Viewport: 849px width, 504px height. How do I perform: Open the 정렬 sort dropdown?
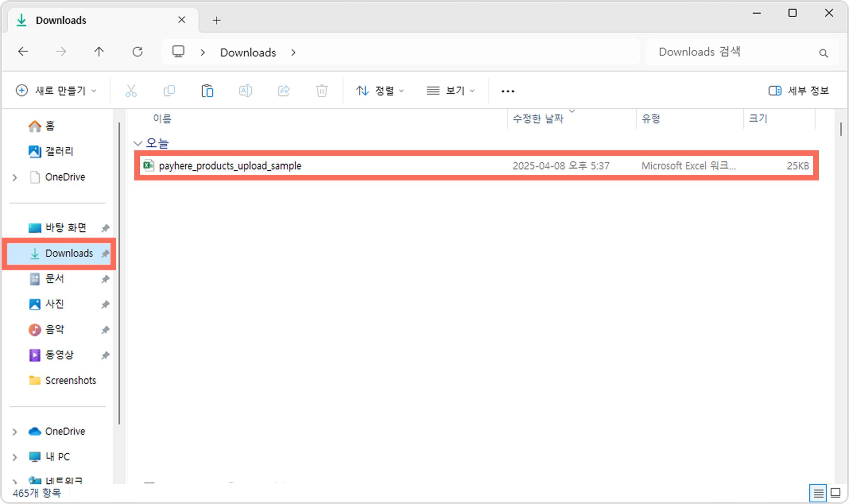tap(380, 91)
